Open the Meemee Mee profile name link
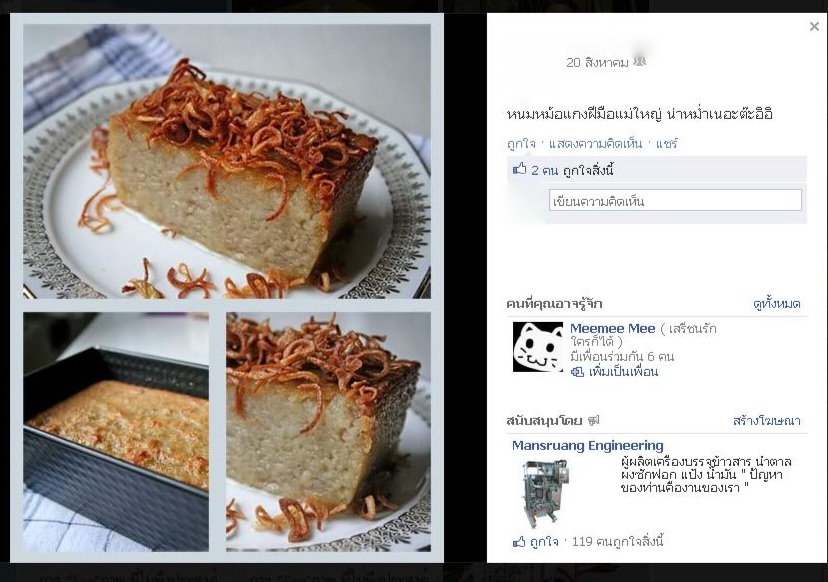The height and width of the screenshot is (582, 828). tap(613, 328)
